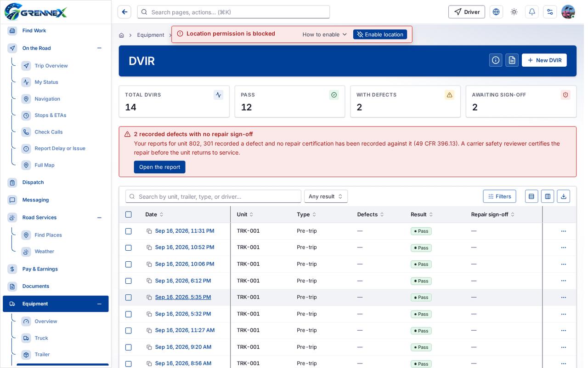588x368 pixels.
Task: Sort by the Date column
Action: 154,214
